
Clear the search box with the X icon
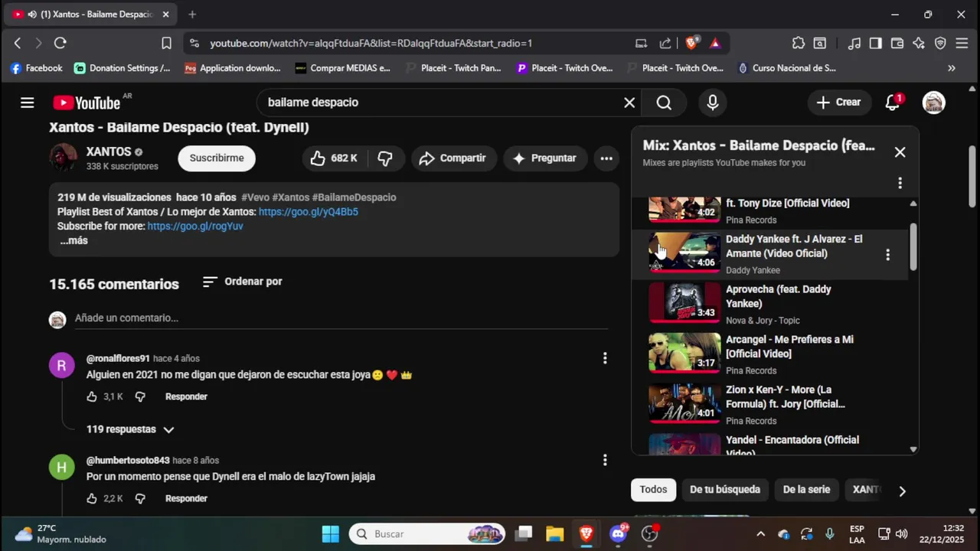[629, 103]
